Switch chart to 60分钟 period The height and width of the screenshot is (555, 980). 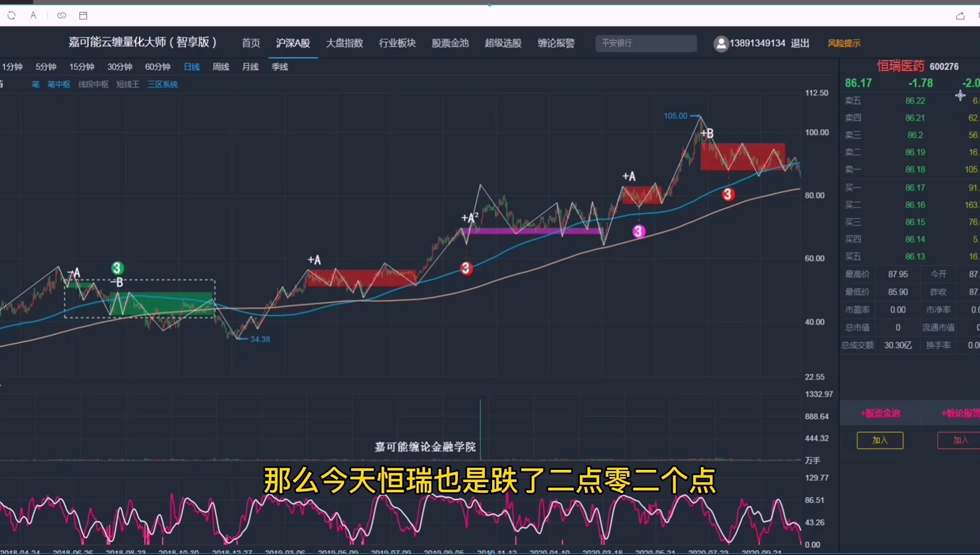[x=157, y=67]
